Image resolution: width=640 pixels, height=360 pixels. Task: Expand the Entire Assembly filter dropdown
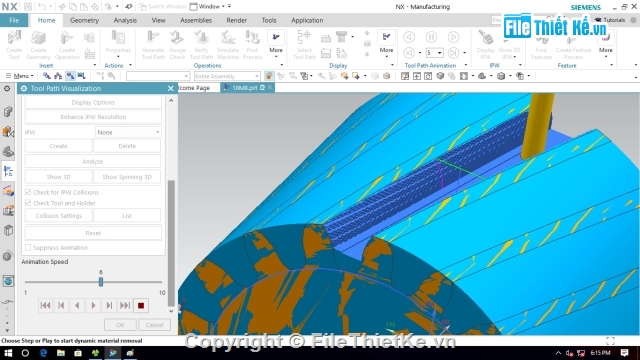pos(227,76)
